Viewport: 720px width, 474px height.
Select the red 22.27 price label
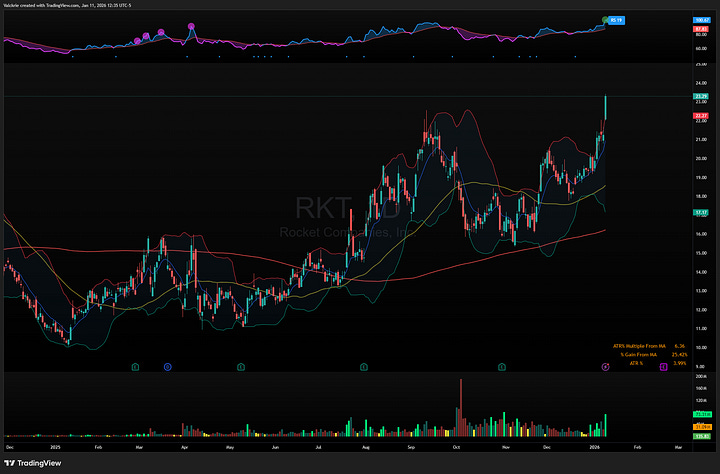click(701, 116)
